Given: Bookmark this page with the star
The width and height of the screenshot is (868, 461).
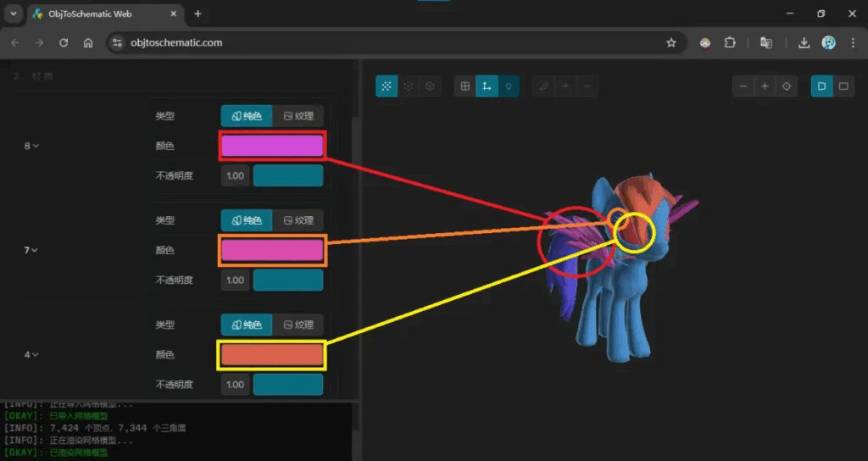Looking at the screenshot, I should pos(671,42).
